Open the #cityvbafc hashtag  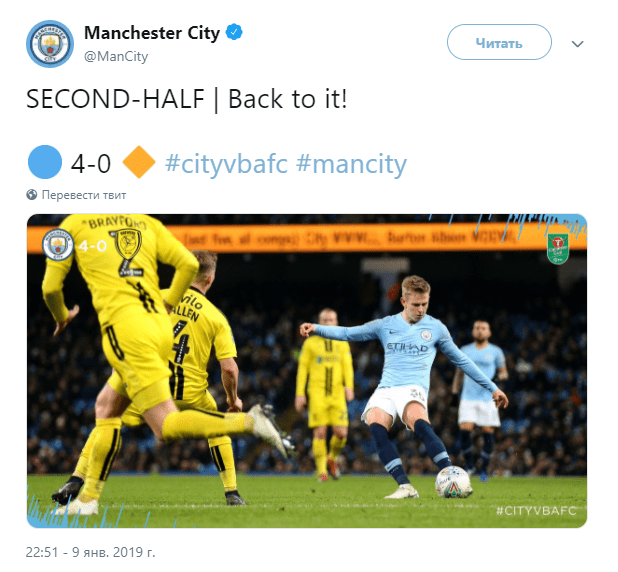click(x=226, y=163)
